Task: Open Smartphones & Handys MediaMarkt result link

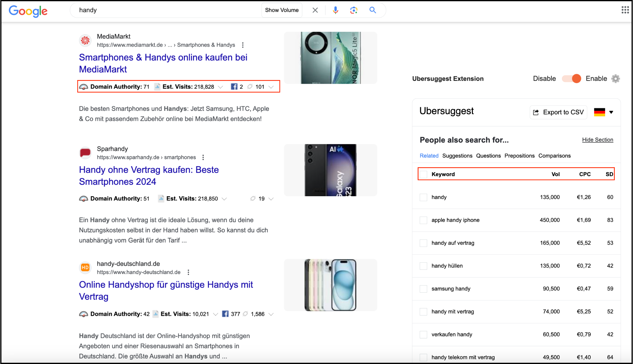Action: [163, 63]
